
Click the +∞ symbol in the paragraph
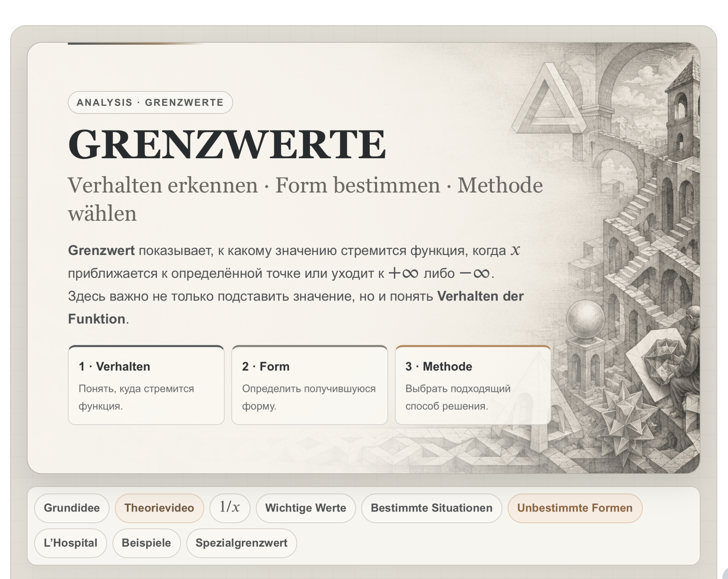tap(403, 273)
